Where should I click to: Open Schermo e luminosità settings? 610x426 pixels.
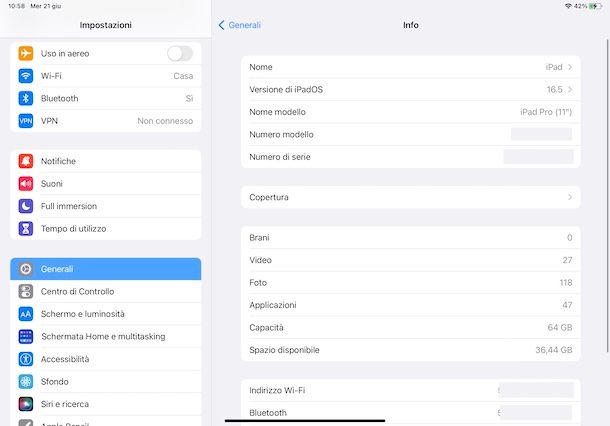click(106, 314)
